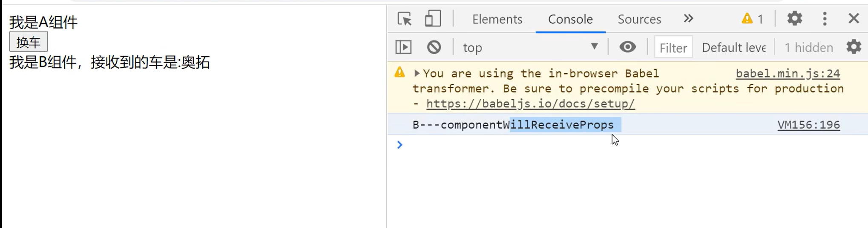This screenshot has height=228, width=868.
Task: Open the babeljs.io docs setup link
Action: 530,104
